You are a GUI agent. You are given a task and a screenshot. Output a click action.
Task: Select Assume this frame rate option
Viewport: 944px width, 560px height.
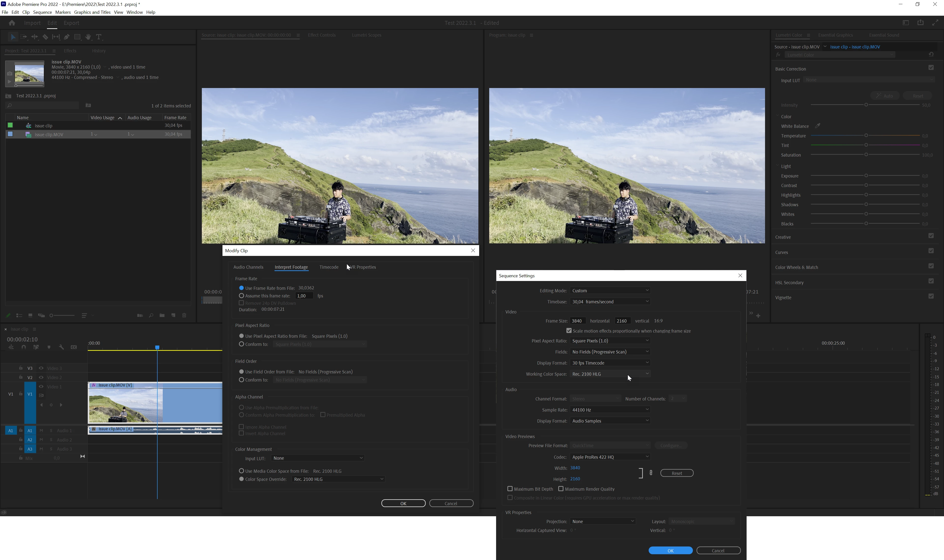coord(241,296)
